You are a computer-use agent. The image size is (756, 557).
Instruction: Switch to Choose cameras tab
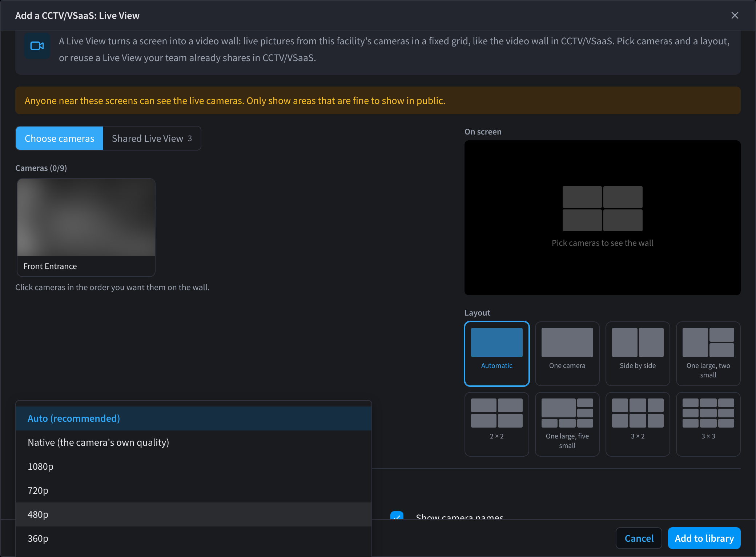(60, 138)
